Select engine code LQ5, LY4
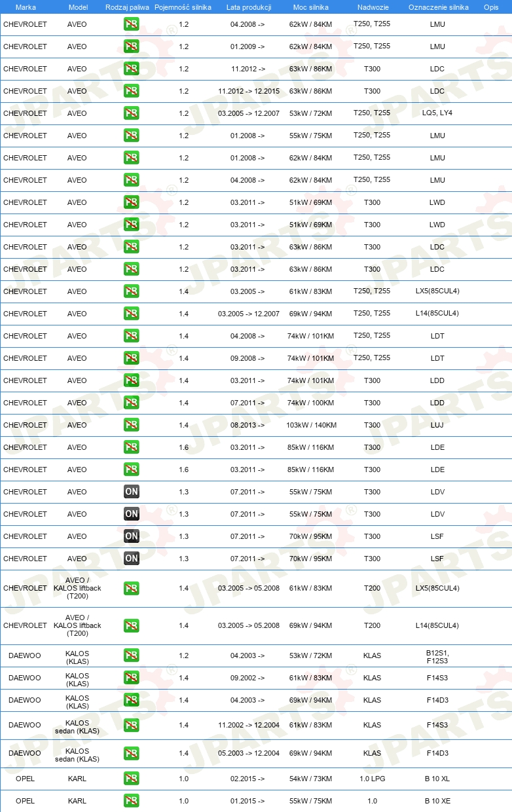The width and height of the screenshot is (512, 812). [x=437, y=113]
